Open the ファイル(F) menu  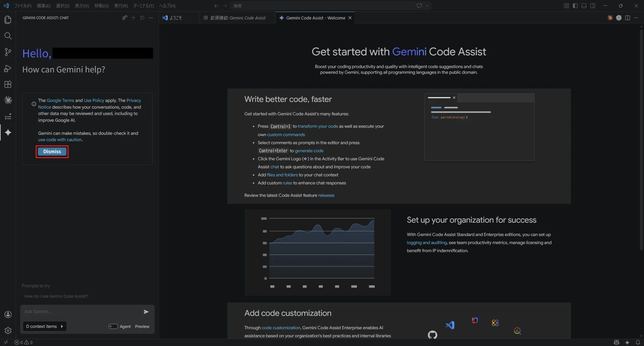click(23, 6)
